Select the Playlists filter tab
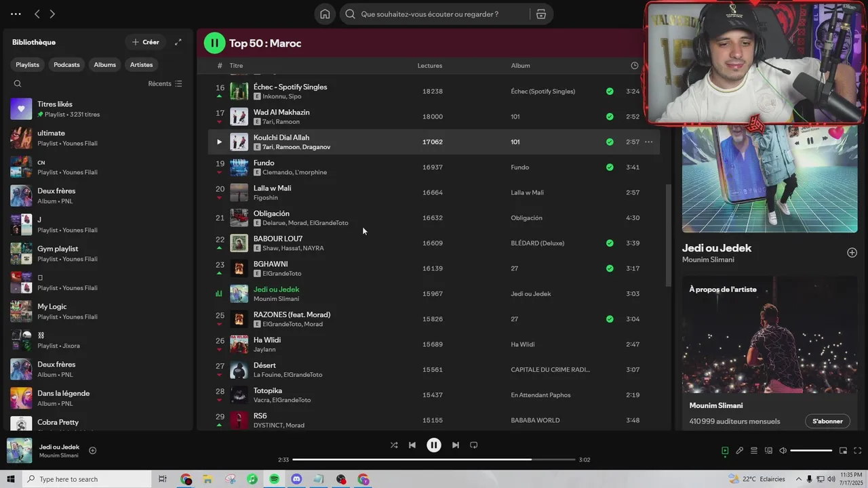Viewport: 868px width, 488px height. tap(28, 64)
